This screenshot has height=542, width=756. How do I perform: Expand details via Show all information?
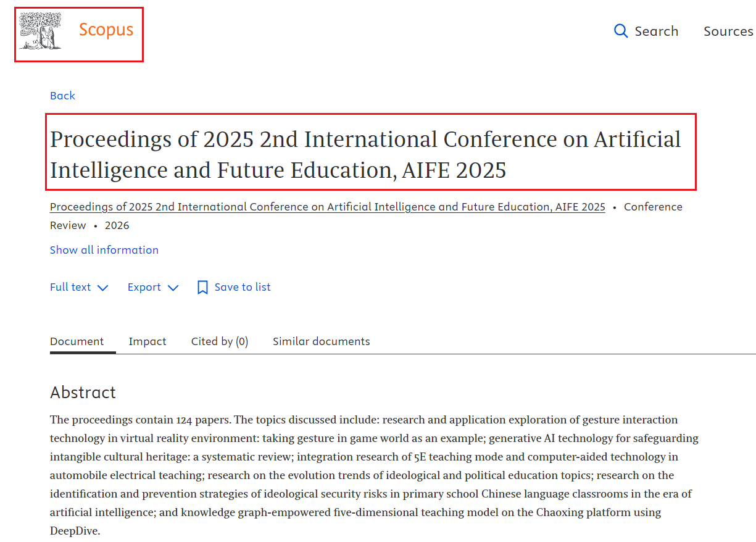click(104, 249)
